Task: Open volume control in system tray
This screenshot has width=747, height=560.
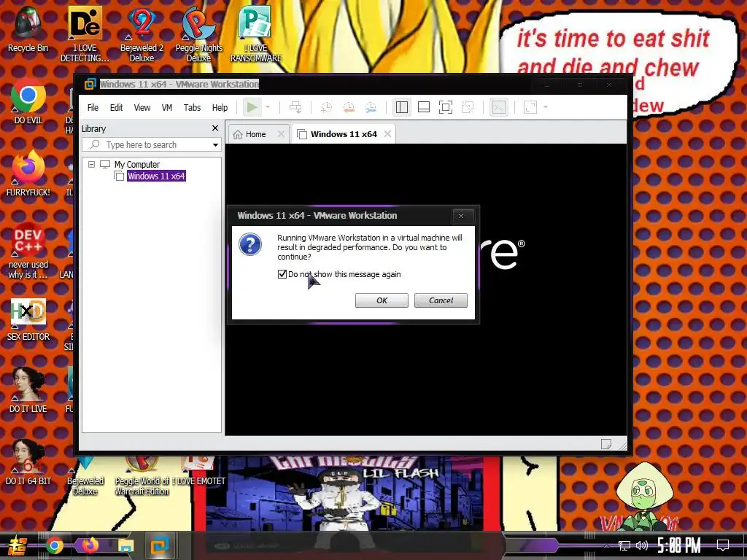Action: coord(642,545)
